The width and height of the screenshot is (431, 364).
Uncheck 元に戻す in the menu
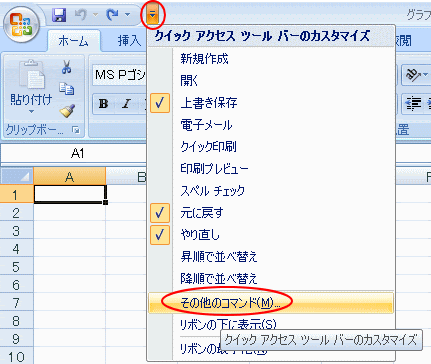click(x=271, y=213)
